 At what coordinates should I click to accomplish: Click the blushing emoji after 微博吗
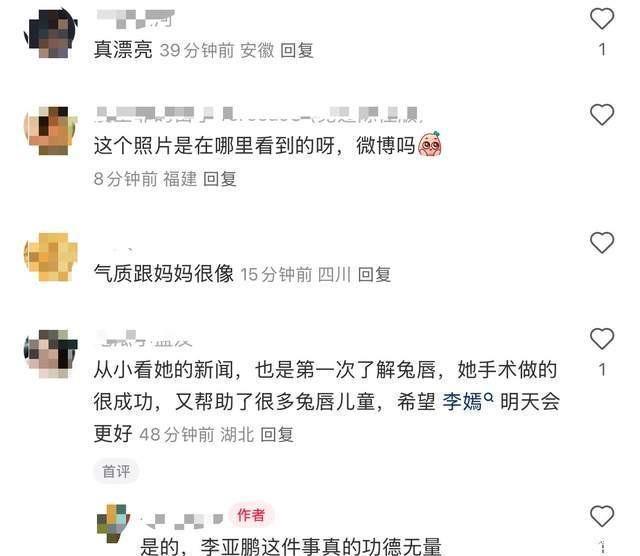(430, 144)
